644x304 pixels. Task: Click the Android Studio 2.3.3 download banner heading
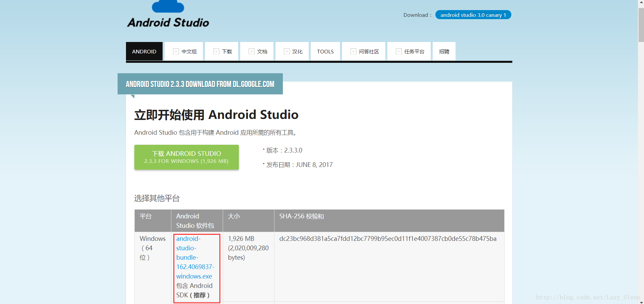[200, 84]
